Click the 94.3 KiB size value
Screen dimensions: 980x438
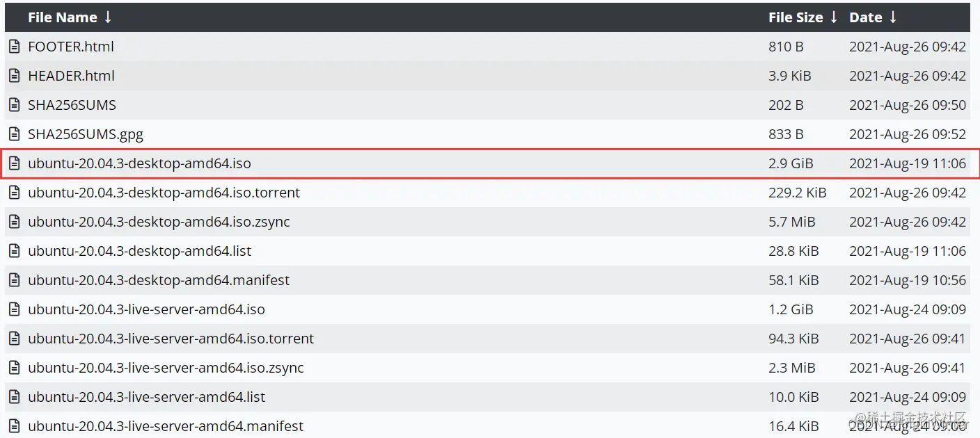pyautogui.click(x=793, y=339)
